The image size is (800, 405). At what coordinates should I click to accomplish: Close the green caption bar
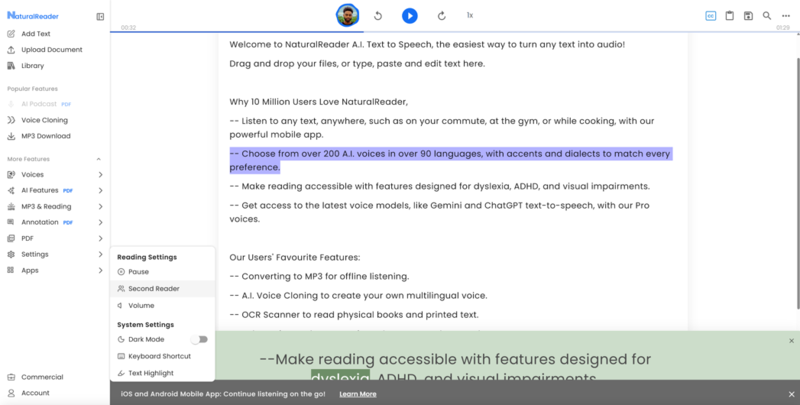791,341
